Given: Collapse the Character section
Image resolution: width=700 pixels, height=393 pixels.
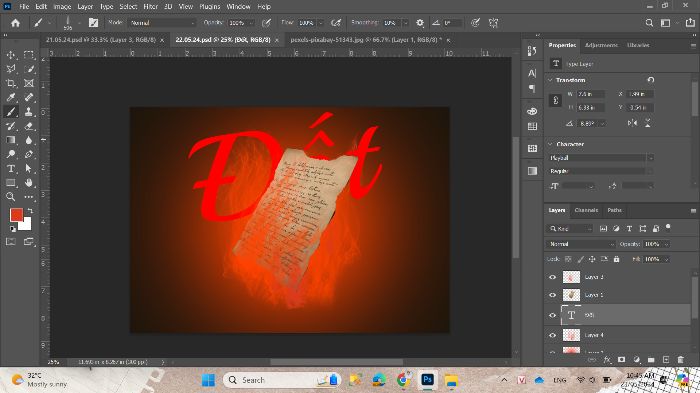Looking at the screenshot, I should [x=550, y=144].
